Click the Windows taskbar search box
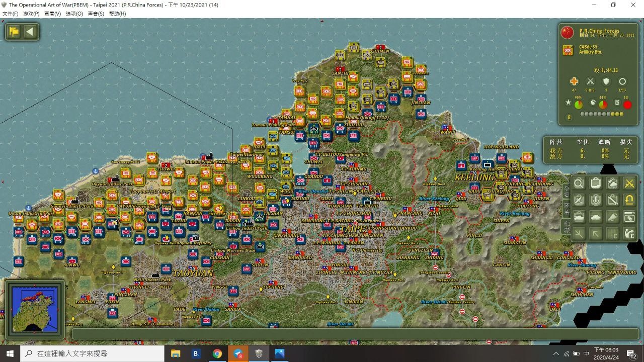This screenshot has width=644, height=362. [x=93, y=353]
